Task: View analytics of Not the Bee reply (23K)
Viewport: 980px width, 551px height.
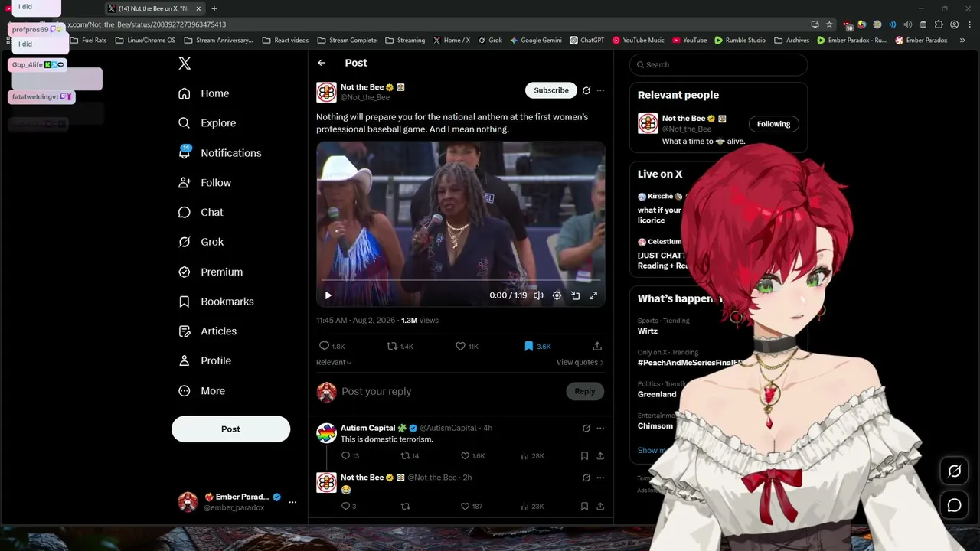Action: [532, 506]
